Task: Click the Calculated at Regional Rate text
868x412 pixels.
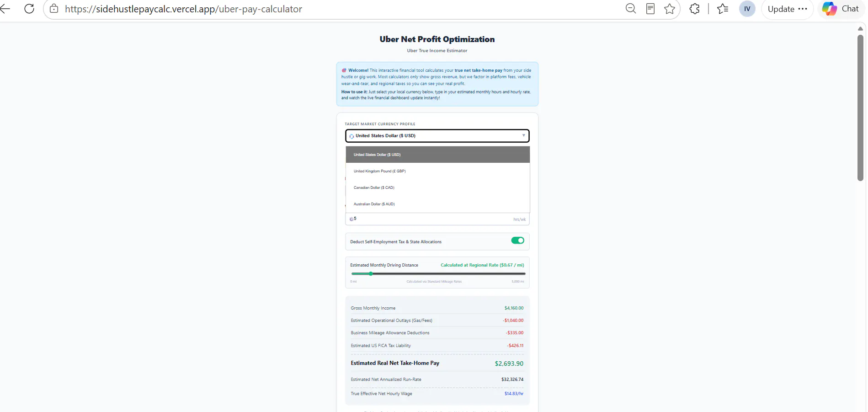Action: pos(482,265)
